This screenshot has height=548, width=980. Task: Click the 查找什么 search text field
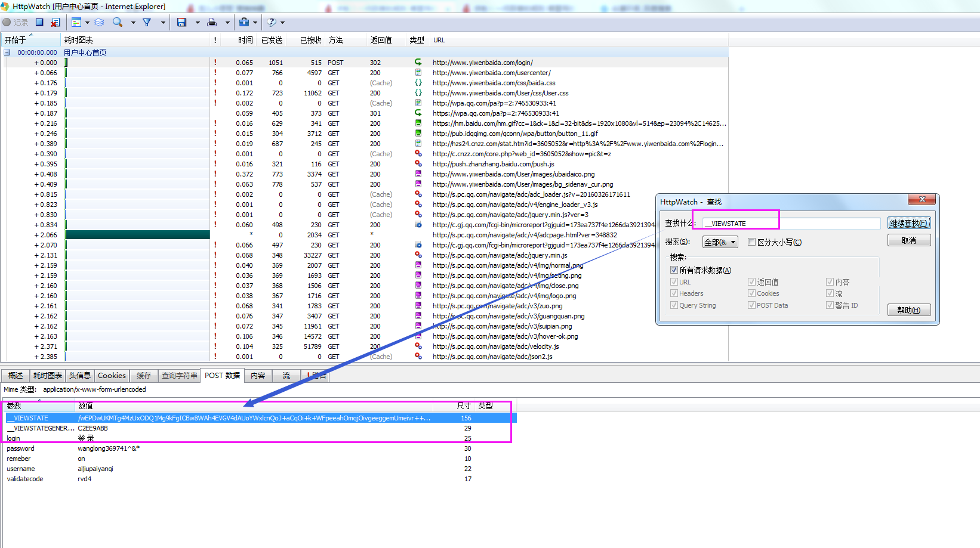pos(791,224)
